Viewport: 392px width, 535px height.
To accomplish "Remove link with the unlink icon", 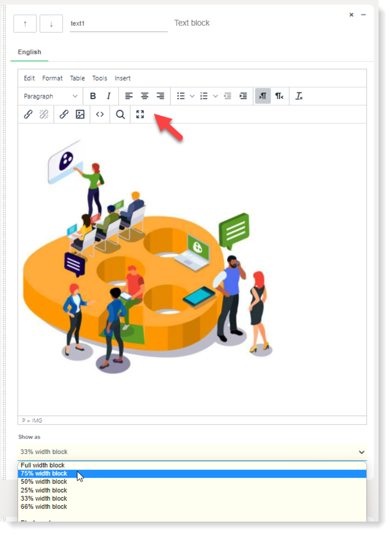I will point(44,114).
